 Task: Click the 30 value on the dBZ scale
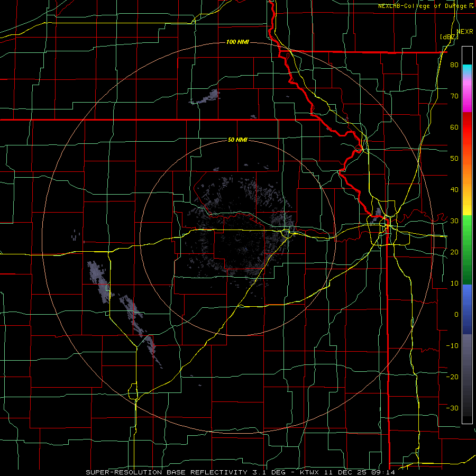(x=454, y=221)
